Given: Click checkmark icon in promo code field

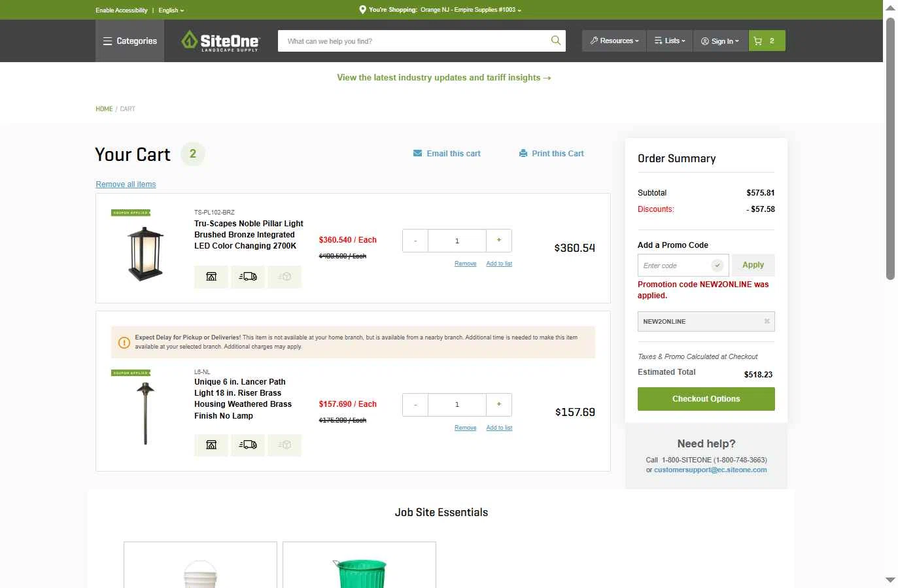Looking at the screenshot, I should 717,266.
